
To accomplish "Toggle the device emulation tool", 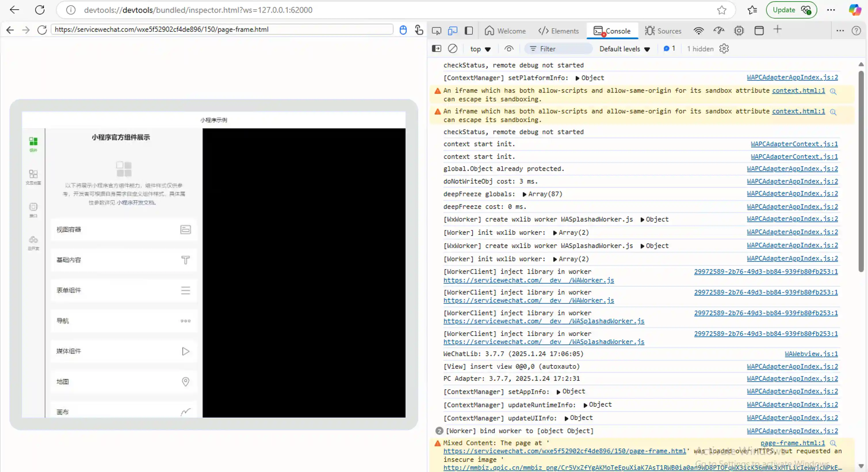I will (x=452, y=31).
